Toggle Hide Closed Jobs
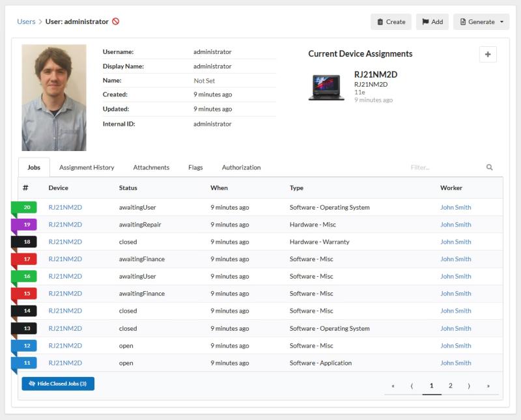The height and width of the screenshot is (420, 521). click(x=57, y=384)
